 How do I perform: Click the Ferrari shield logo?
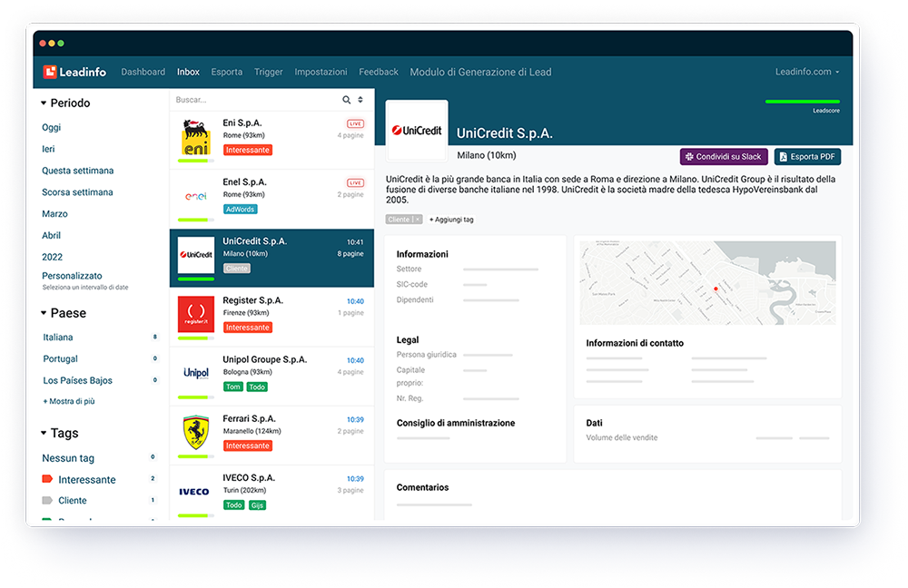196,432
